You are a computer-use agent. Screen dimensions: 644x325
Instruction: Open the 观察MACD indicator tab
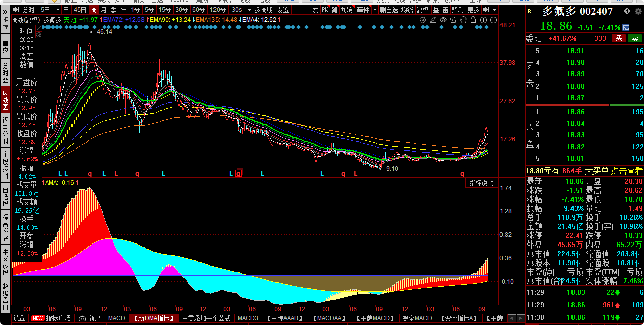[x=417, y=318]
